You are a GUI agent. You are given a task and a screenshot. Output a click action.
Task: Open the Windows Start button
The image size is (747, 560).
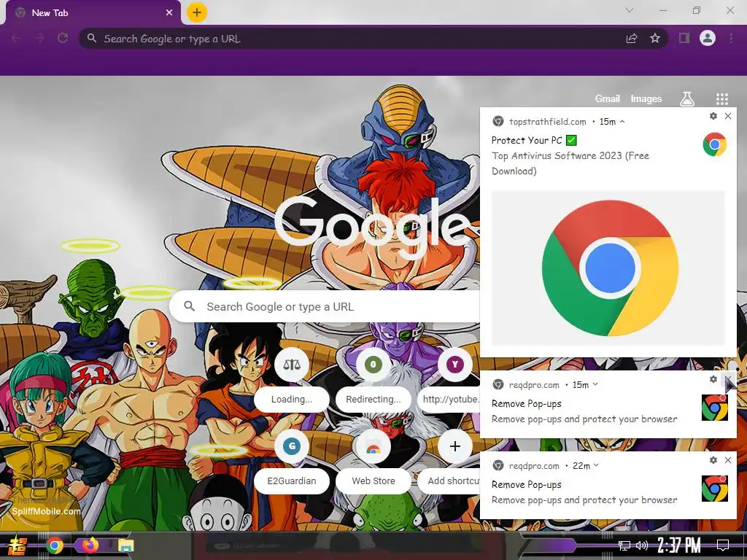click(x=17, y=545)
